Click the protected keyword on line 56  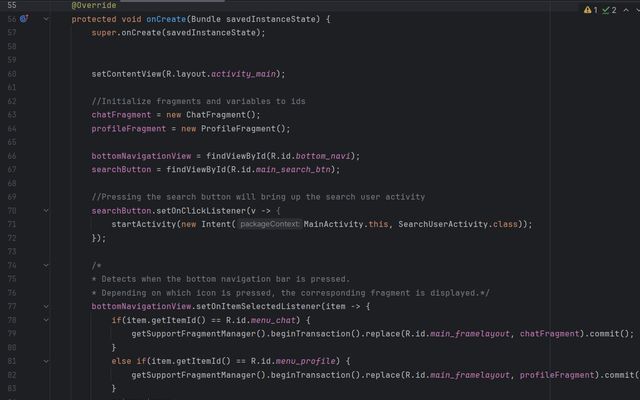coord(94,19)
